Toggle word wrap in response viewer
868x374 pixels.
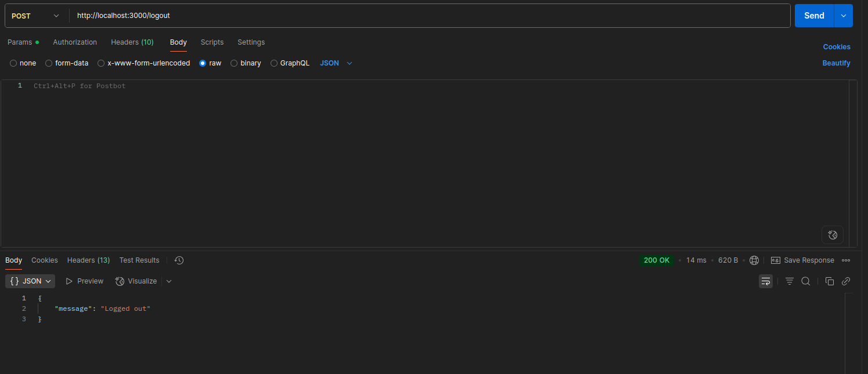tap(766, 281)
